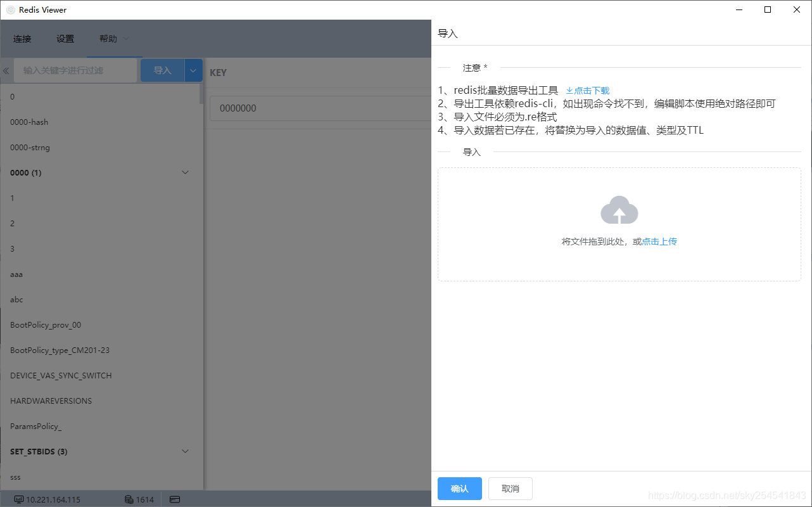Click the cloud upload icon in drop zone
The image size is (812, 507).
tap(619, 210)
